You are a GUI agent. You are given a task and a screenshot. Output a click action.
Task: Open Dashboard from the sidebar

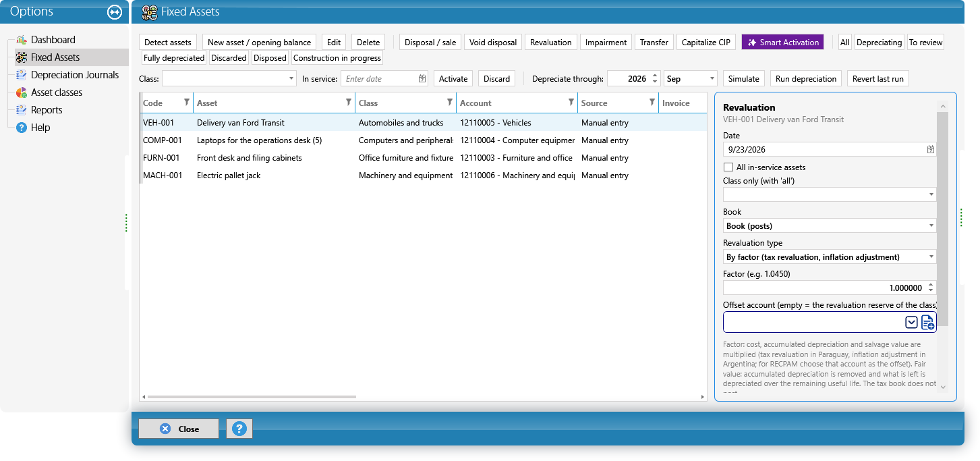point(53,40)
